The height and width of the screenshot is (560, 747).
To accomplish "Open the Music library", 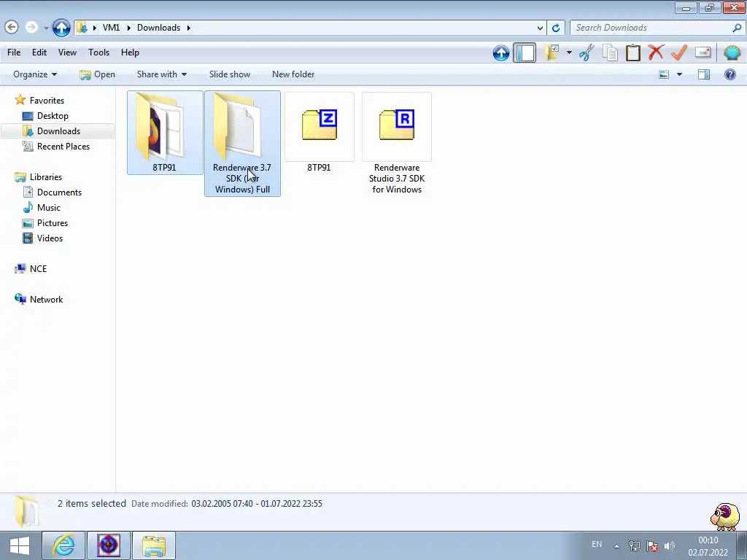I will 49,208.
